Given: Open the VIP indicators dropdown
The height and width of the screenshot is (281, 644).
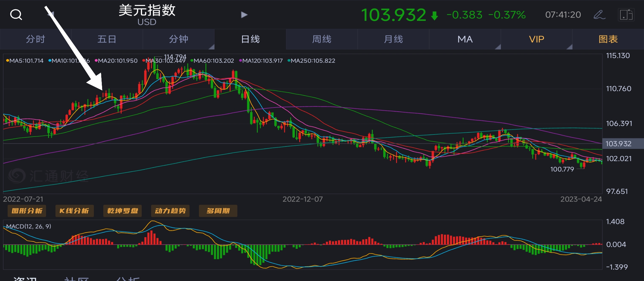Looking at the screenshot, I should (537, 39).
